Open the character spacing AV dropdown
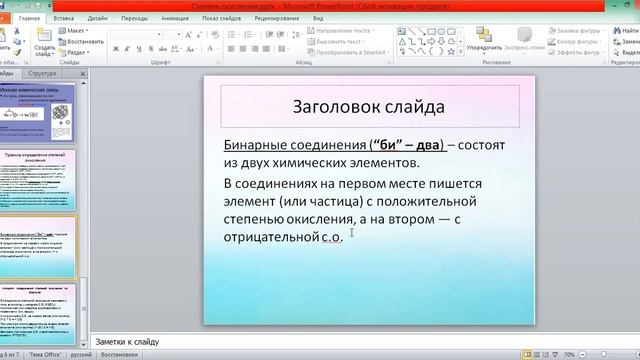The width and height of the screenshot is (640, 360). 176,49
